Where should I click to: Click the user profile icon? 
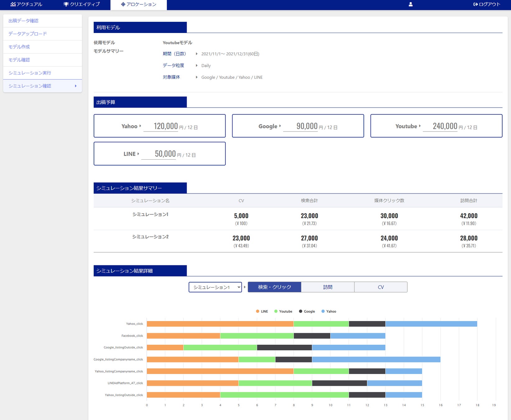(x=410, y=4)
